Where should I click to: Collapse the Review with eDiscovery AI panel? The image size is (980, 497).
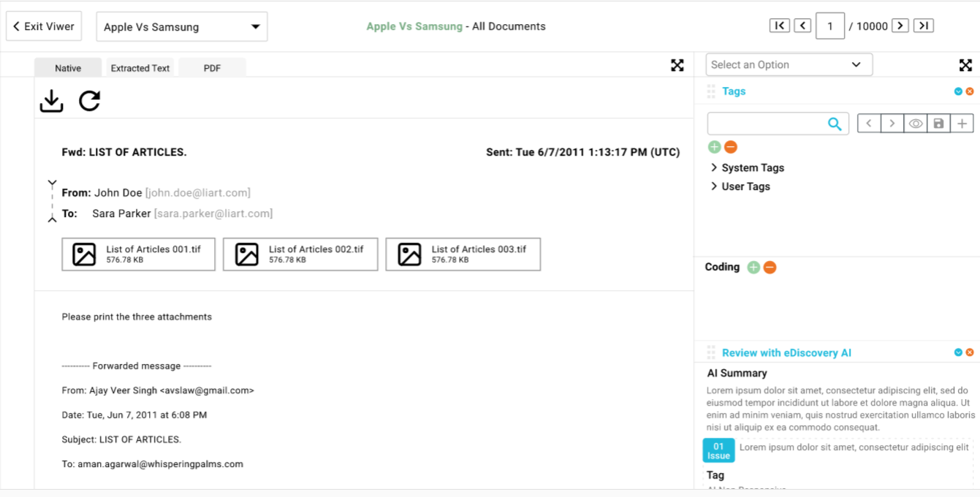(x=958, y=352)
